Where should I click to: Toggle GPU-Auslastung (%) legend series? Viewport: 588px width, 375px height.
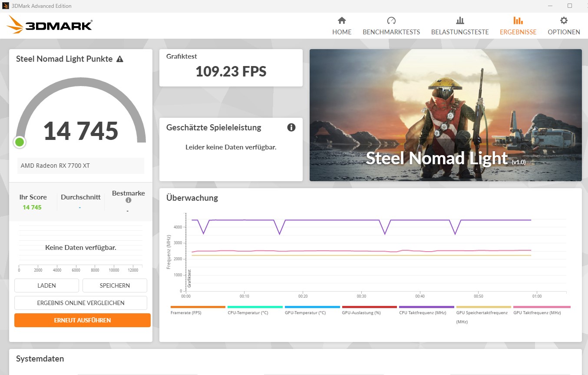(x=369, y=310)
